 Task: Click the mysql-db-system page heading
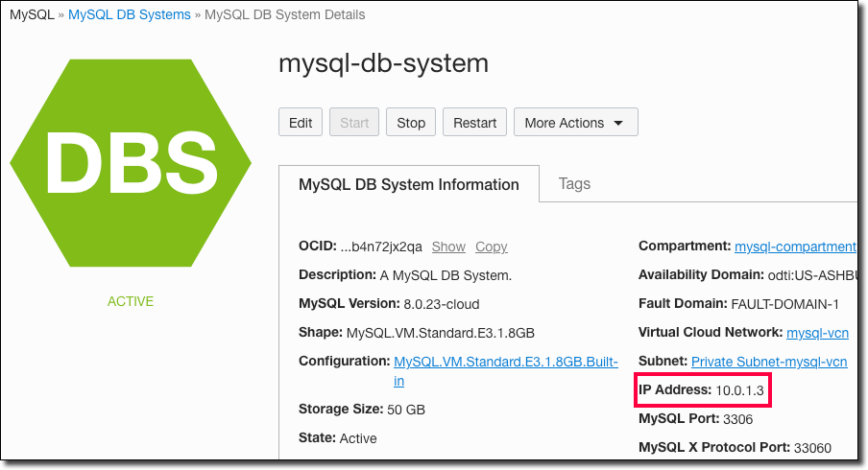[383, 63]
